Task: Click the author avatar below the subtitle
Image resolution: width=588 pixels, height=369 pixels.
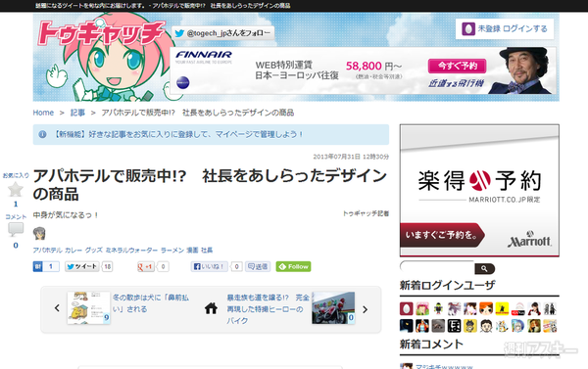Action: tap(39, 233)
